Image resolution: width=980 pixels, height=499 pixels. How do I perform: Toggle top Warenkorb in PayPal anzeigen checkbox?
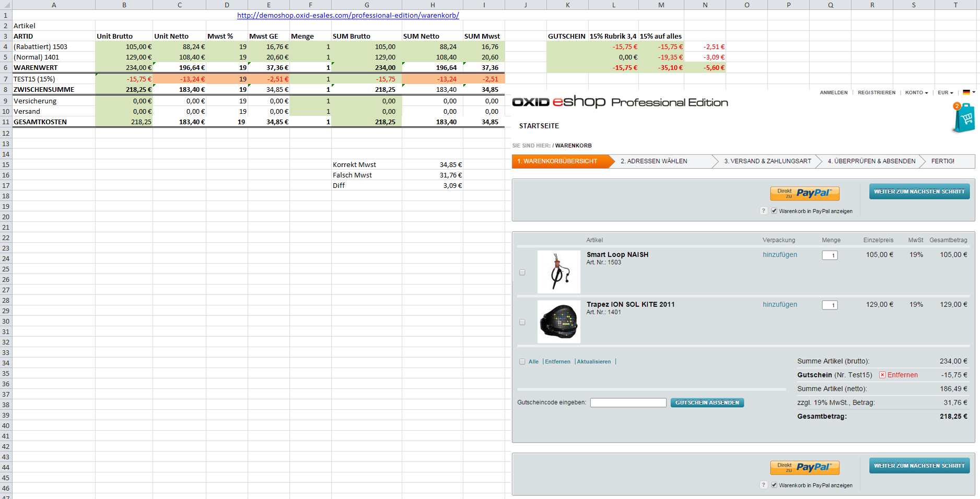774,211
